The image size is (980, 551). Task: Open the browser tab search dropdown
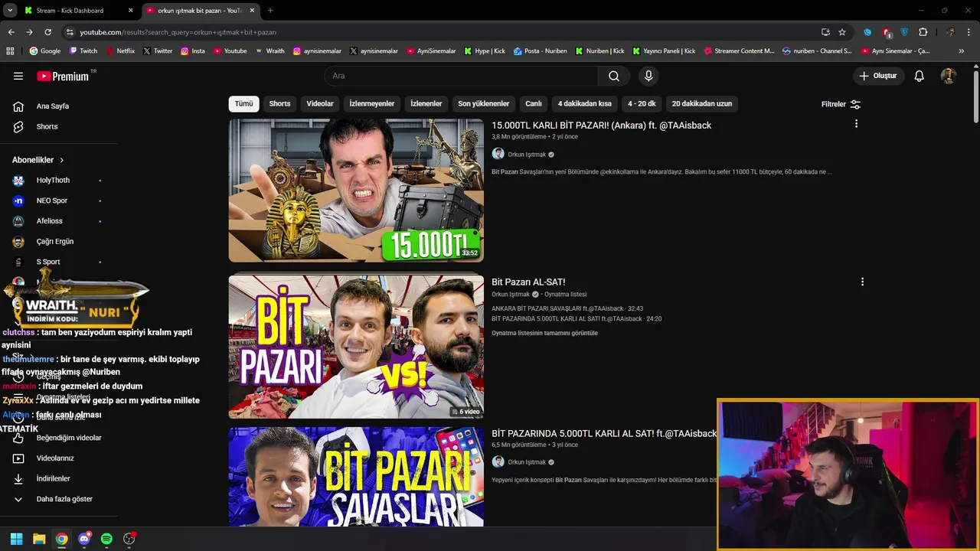pyautogui.click(x=10, y=10)
